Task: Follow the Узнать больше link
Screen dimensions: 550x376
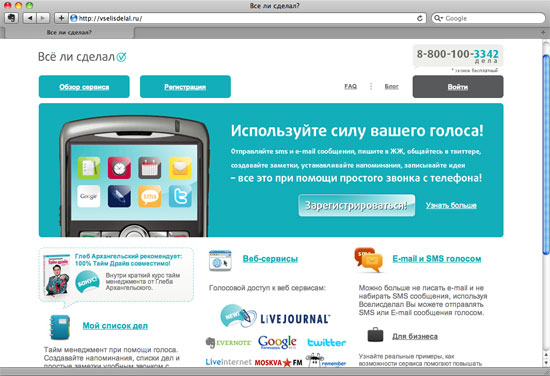Action: [451, 205]
